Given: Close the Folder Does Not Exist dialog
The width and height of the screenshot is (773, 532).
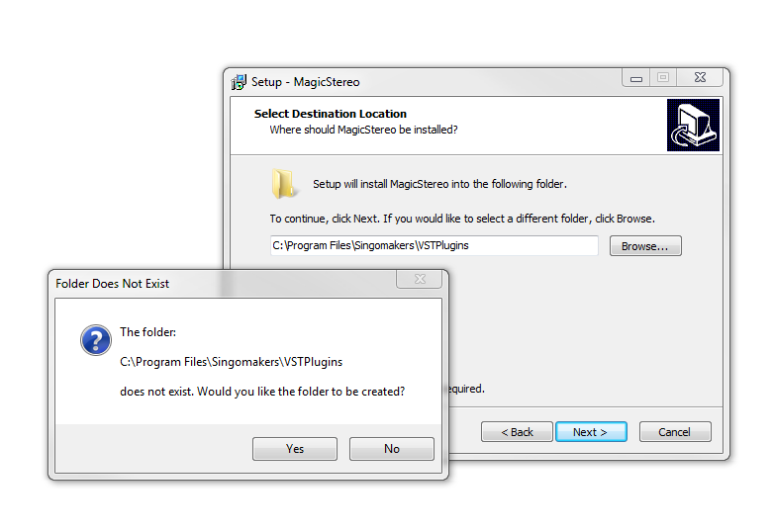Looking at the screenshot, I should coord(420,279).
